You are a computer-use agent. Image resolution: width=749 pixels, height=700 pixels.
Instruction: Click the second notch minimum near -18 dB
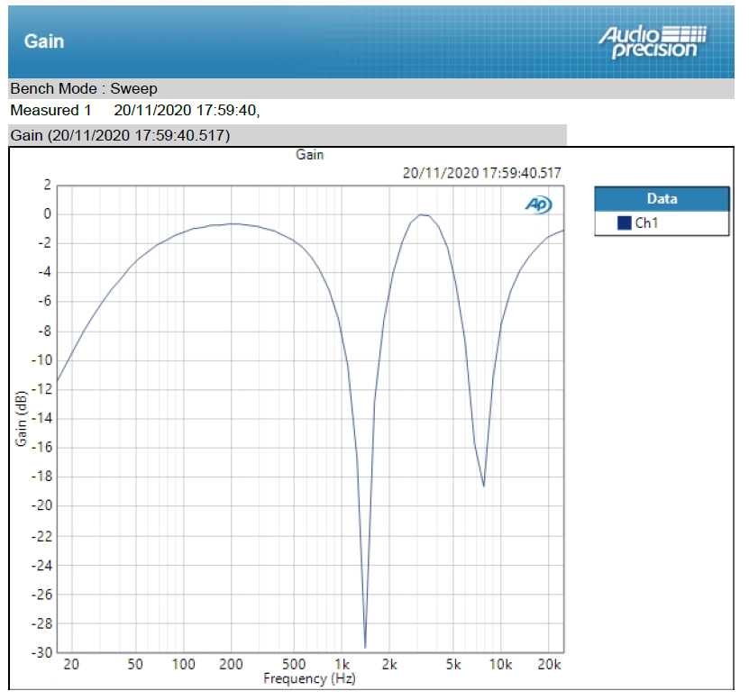tap(483, 486)
